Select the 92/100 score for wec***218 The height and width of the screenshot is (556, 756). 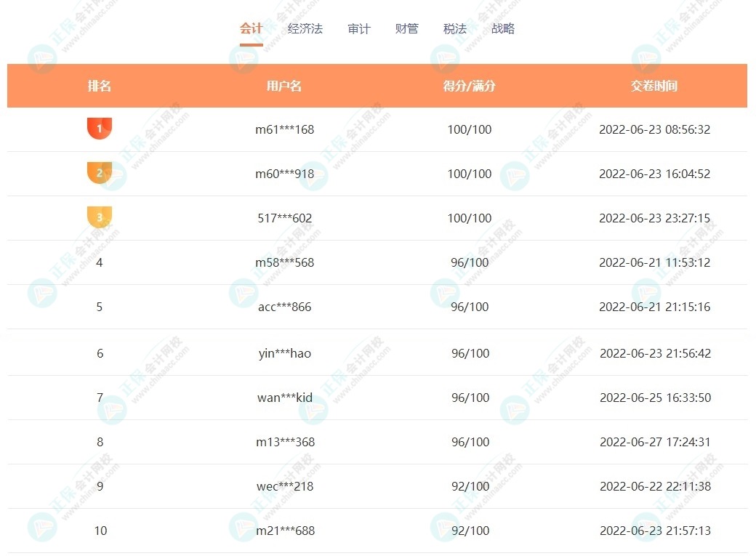pyautogui.click(x=470, y=486)
